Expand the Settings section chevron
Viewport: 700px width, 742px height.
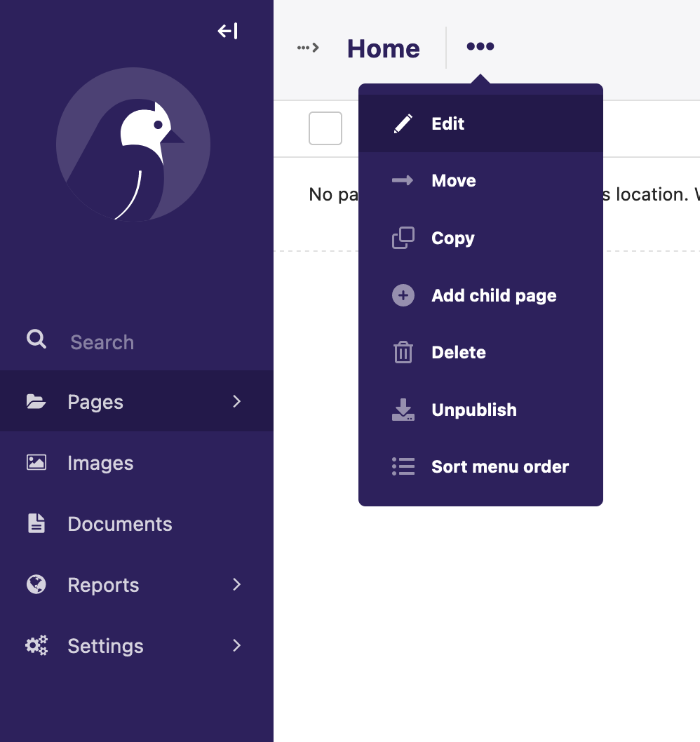pos(237,645)
